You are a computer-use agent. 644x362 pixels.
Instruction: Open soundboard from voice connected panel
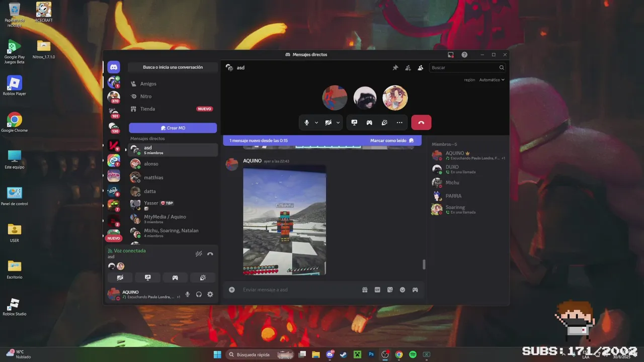click(202, 278)
